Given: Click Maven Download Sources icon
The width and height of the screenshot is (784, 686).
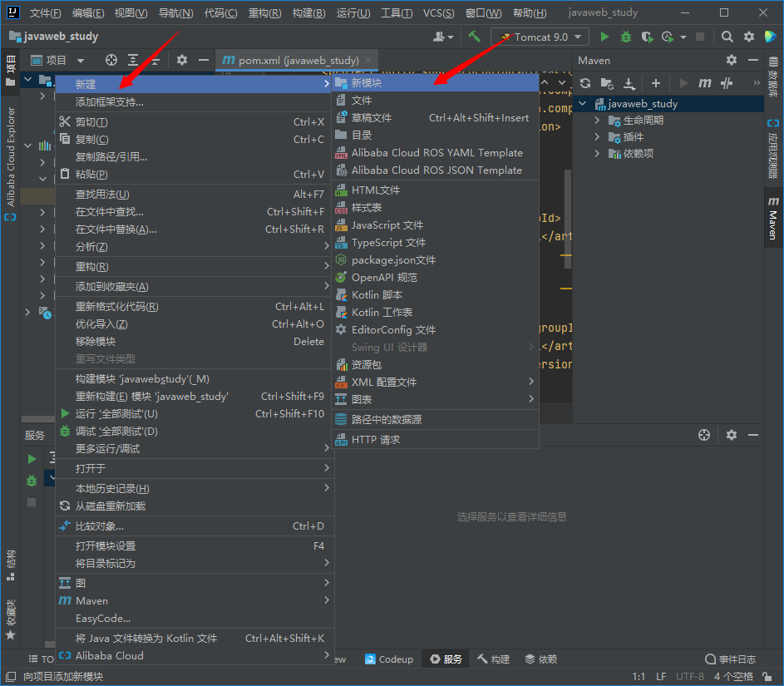Looking at the screenshot, I should (x=629, y=83).
